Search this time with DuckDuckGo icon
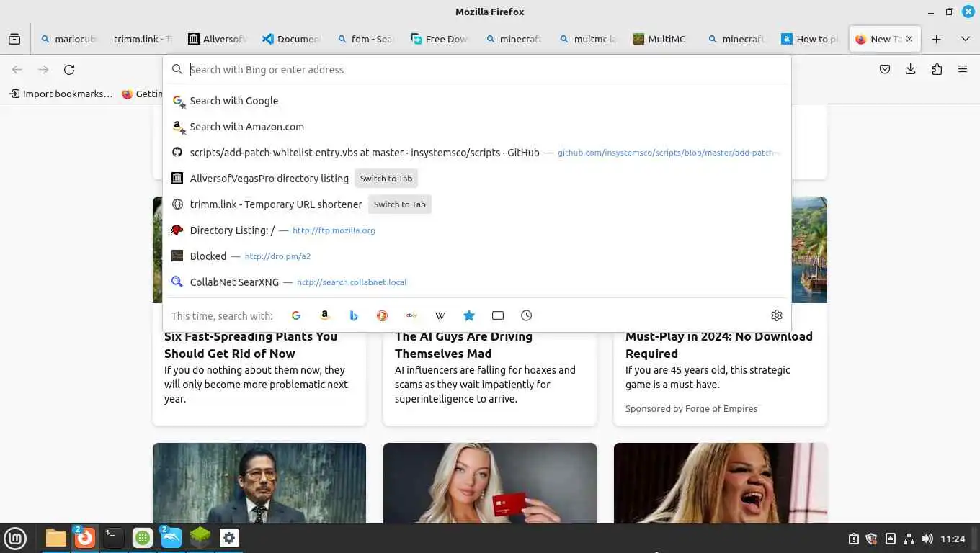Image resolution: width=980 pixels, height=553 pixels. 383,315
